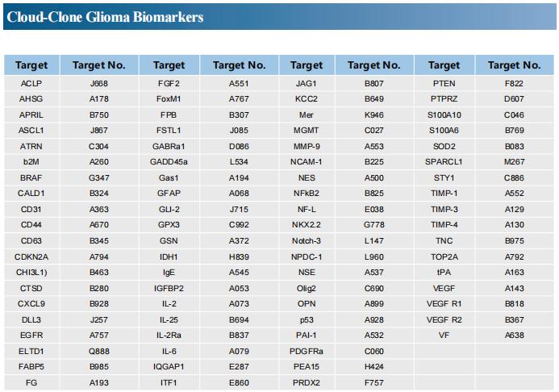The height and width of the screenshot is (392, 559).
Task: Select the Olig2 target cell
Action: 307,288
